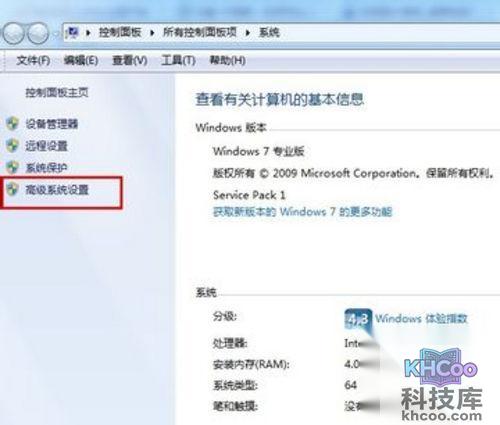
Task: Click the shield icon beside 高级系统设置
Action: pos(13,189)
